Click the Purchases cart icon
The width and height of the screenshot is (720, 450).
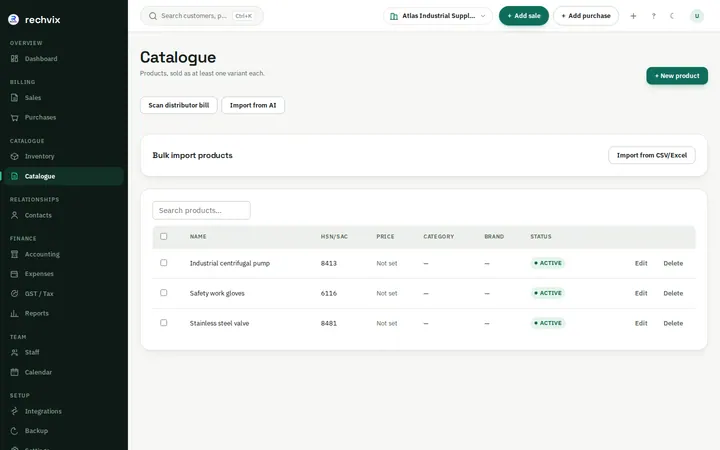pos(15,118)
